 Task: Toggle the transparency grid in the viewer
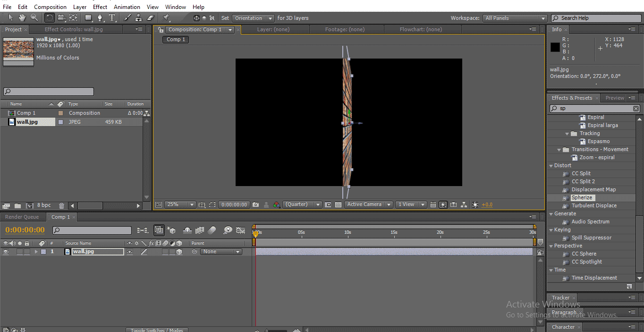pyautogui.click(x=338, y=204)
